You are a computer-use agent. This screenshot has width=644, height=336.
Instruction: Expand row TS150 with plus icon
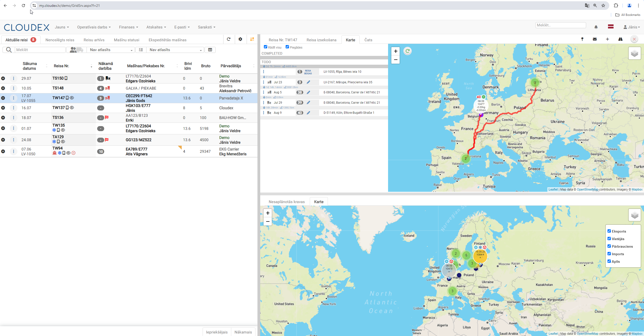3,79
